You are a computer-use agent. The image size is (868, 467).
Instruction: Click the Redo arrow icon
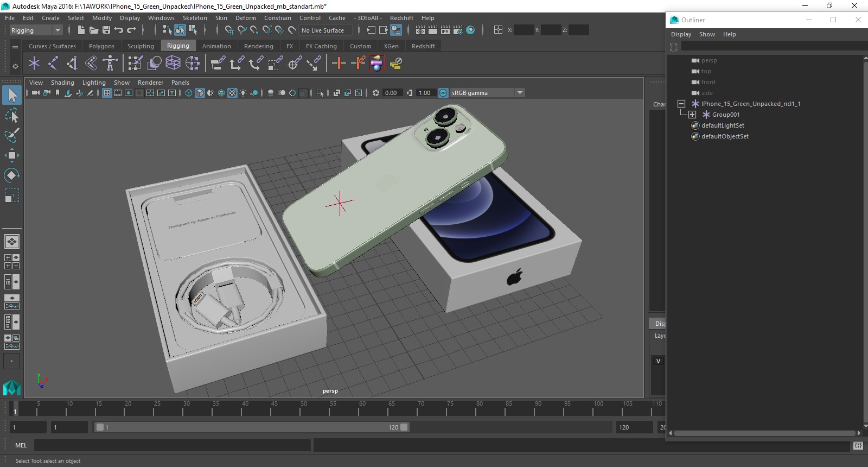click(131, 30)
